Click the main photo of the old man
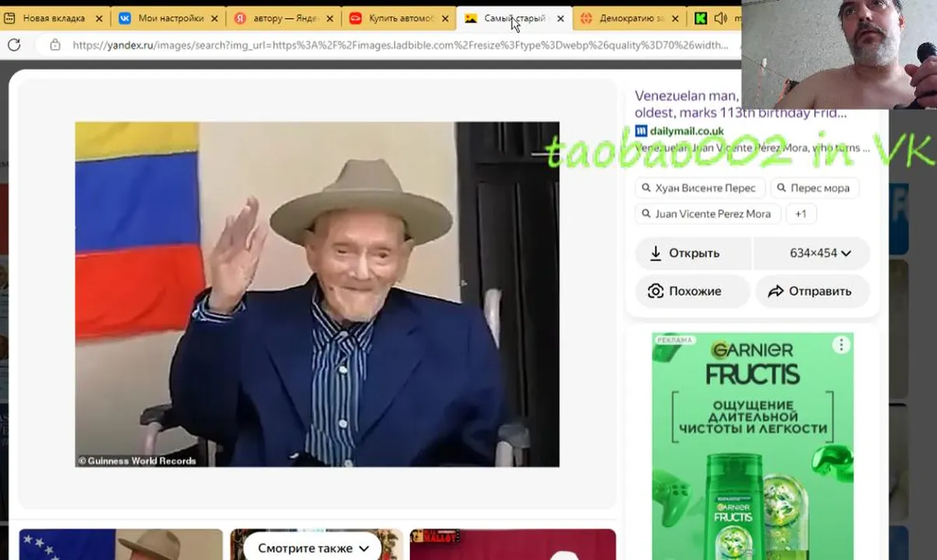Viewport: 937px width, 560px height. coord(317,294)
